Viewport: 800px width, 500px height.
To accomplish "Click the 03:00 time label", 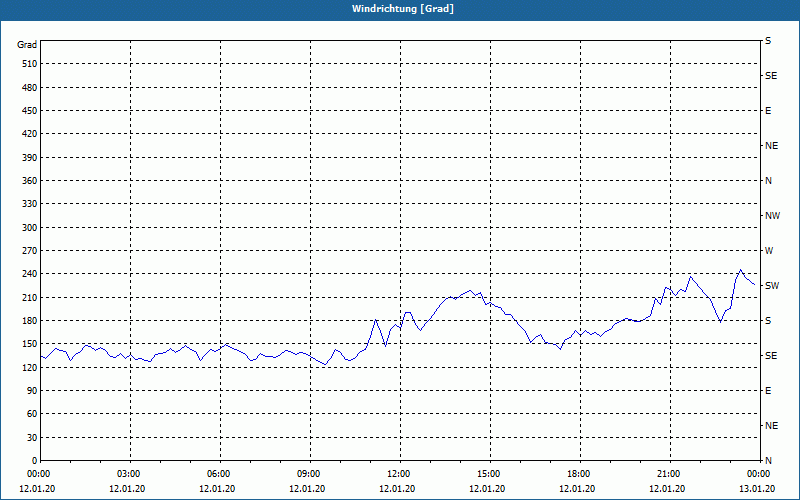I will [x=130, y=474].
